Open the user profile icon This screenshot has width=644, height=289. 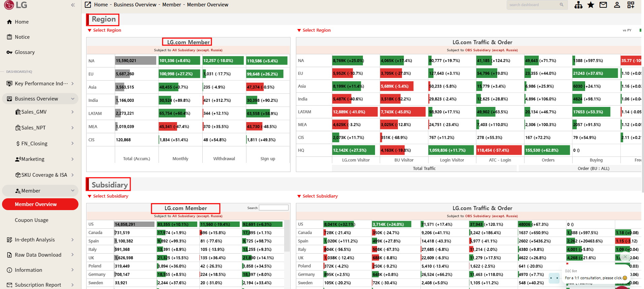[617, 5]
